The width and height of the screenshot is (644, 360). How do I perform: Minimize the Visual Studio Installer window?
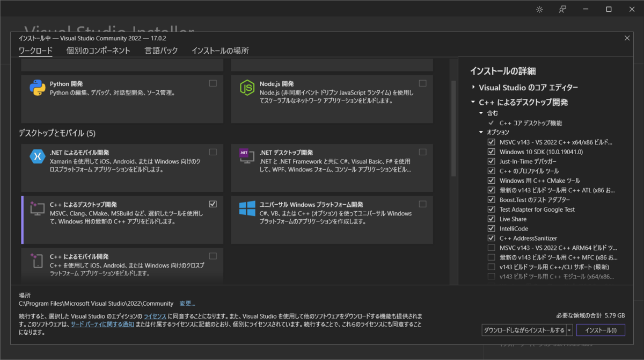point(586,9)
